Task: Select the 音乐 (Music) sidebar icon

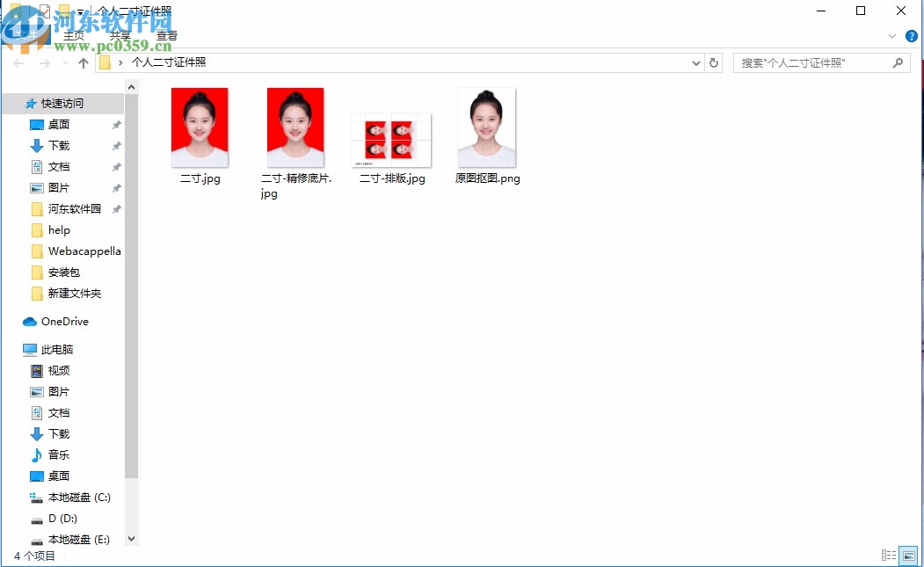Action: point(58,454)
